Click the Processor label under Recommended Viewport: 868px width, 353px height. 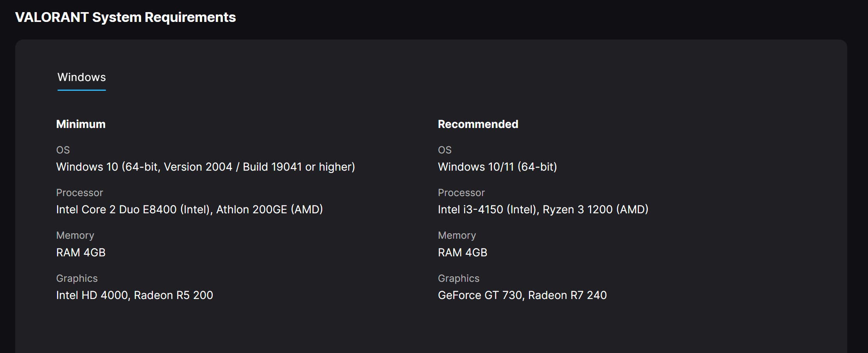coord(461,193)
